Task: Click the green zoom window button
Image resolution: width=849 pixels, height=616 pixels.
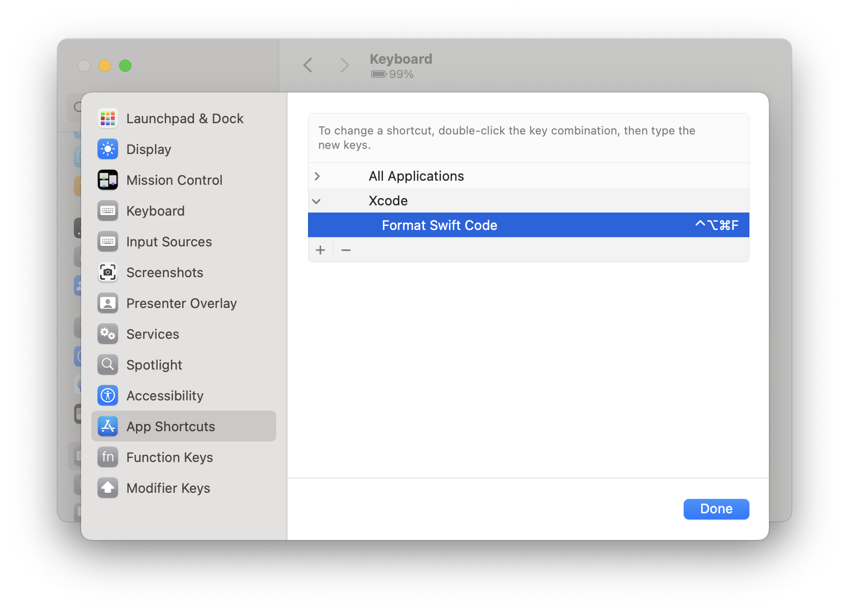Action: (125, 66)
